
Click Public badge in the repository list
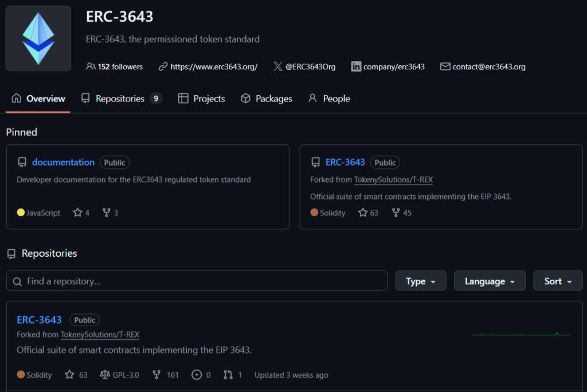[85, 320]
